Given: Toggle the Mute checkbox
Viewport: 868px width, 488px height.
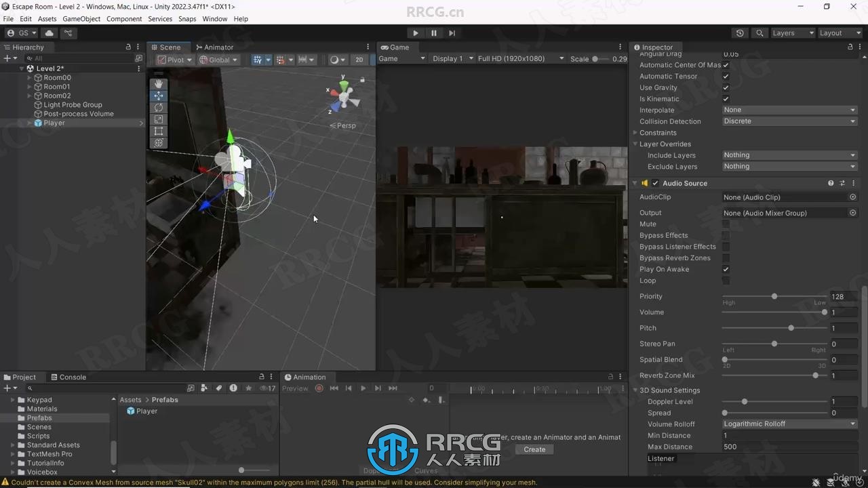Looking at the screenshot, I should (726, 224).
